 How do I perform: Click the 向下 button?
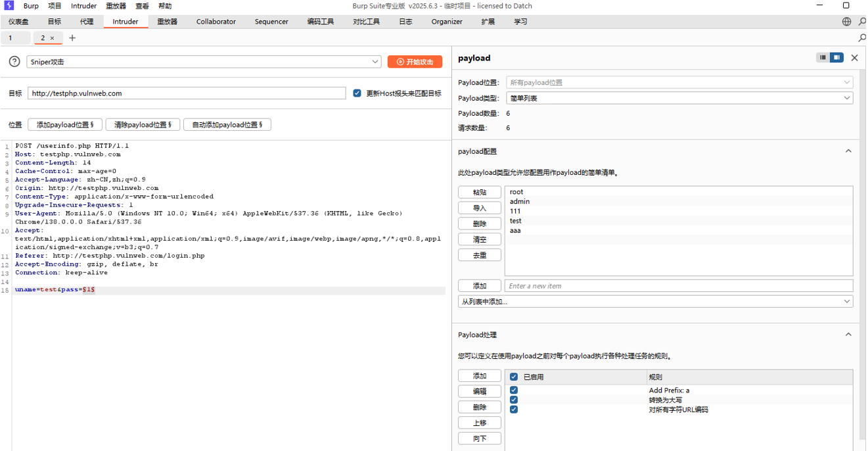480,439
